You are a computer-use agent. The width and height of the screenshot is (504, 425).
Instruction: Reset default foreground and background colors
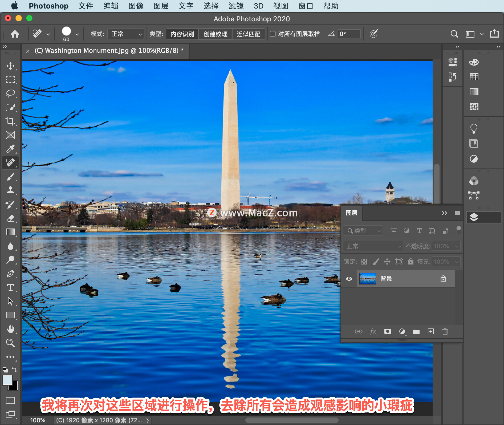5,370
